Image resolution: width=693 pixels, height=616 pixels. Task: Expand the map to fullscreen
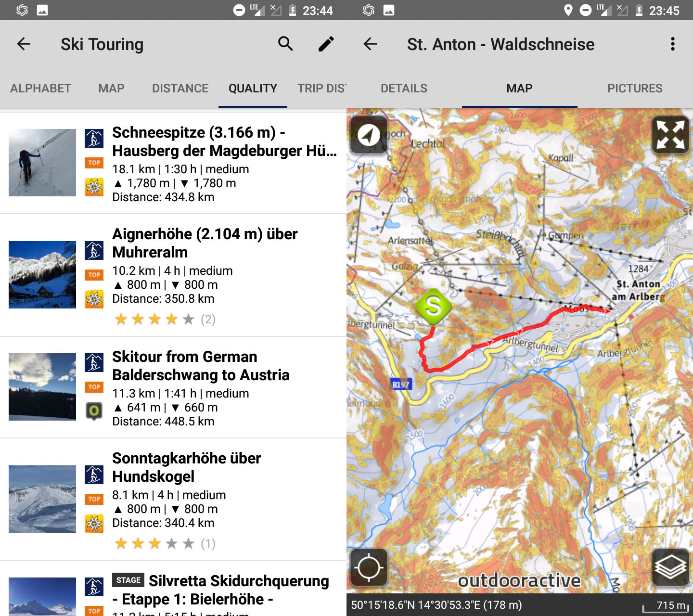(670, 135)
